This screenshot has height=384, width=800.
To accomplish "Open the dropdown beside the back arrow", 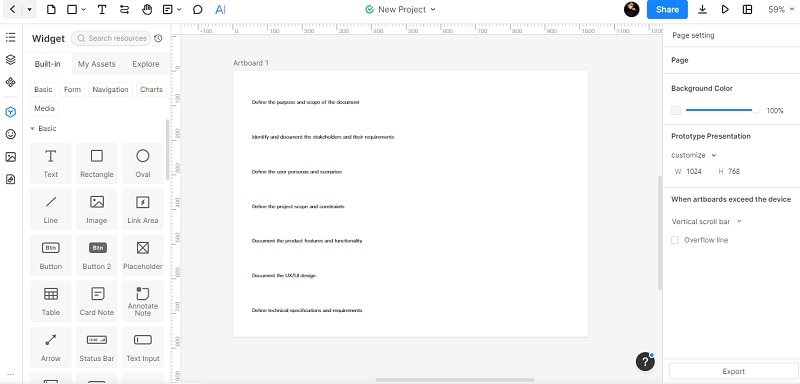I will tap(29, 10).
